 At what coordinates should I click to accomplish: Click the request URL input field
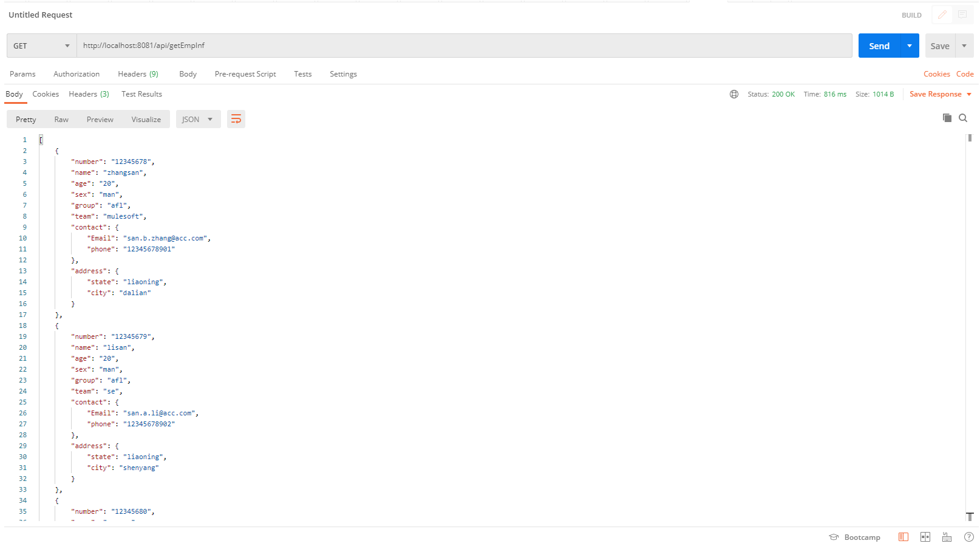425,46
